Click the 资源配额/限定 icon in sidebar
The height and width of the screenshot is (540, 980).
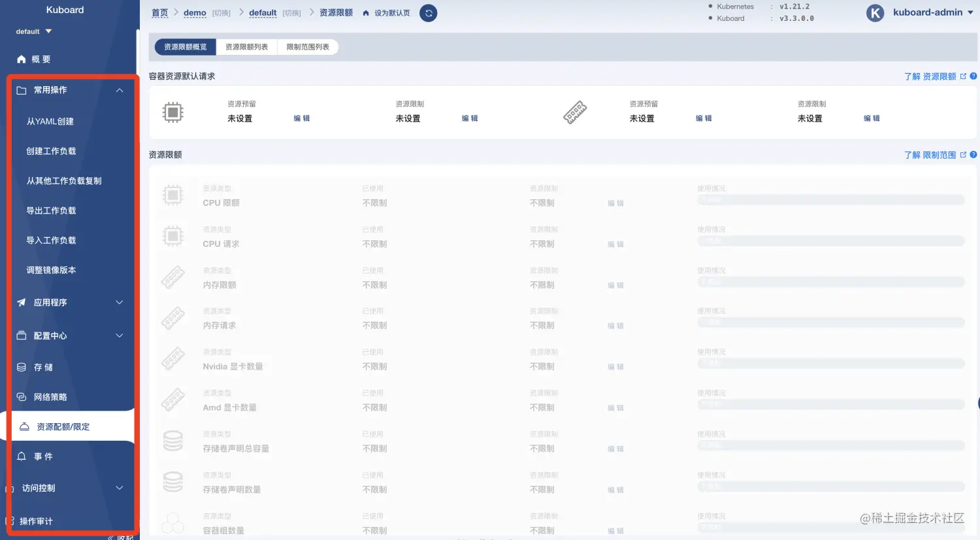click(24, 427)
